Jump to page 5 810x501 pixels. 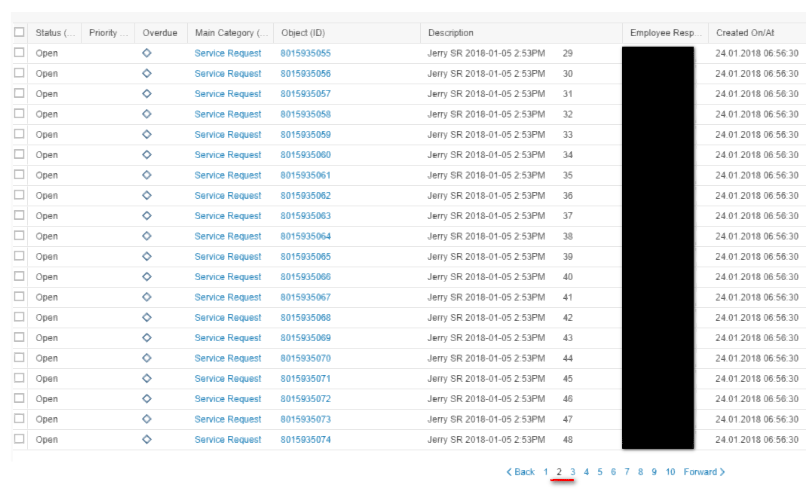pos(600,472)
